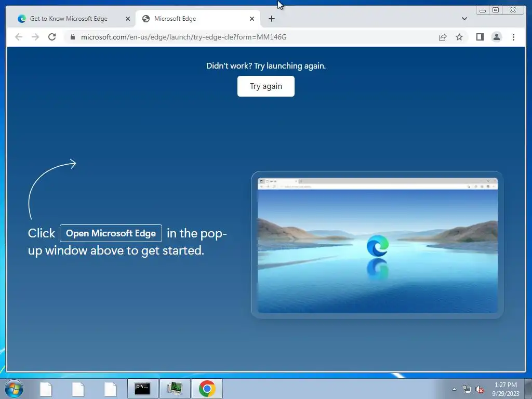
Task: Open first blank document taskbar icon
Action: point(46,389)
